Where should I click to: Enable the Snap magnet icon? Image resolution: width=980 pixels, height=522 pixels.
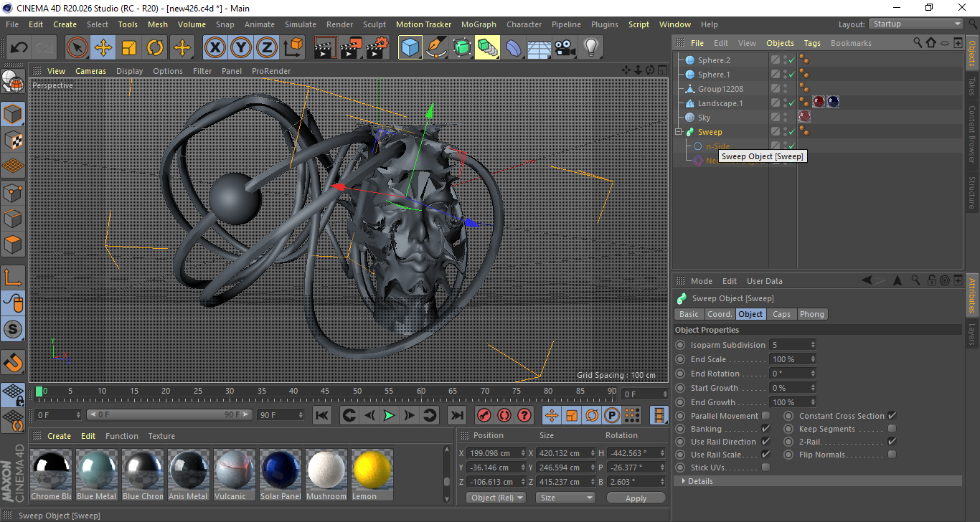tap(13, 362)
